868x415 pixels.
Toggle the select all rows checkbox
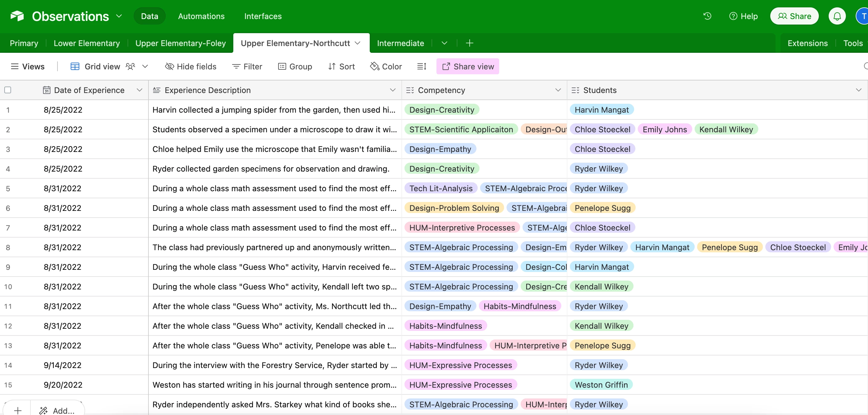[x=8, y=90]
